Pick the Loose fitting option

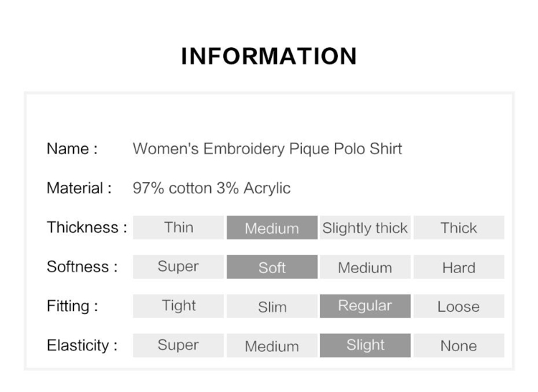(x=459, y=306)
